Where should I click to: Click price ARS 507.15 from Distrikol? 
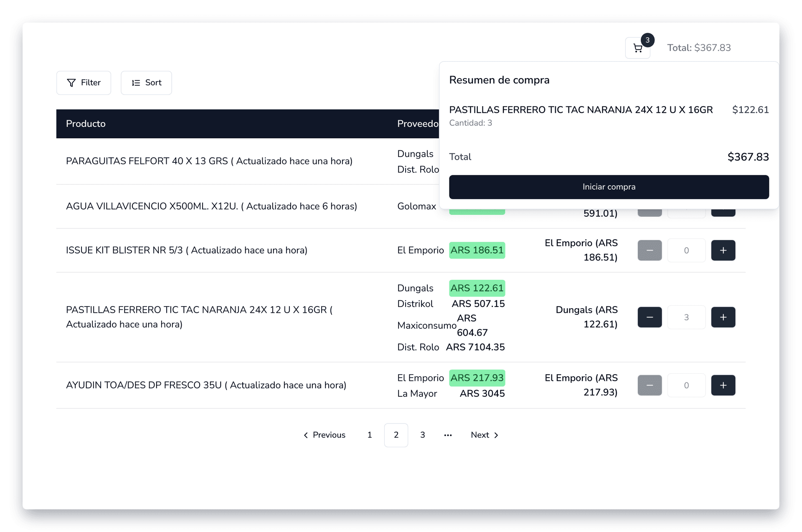pyautogui.click(x=478, y=304)
